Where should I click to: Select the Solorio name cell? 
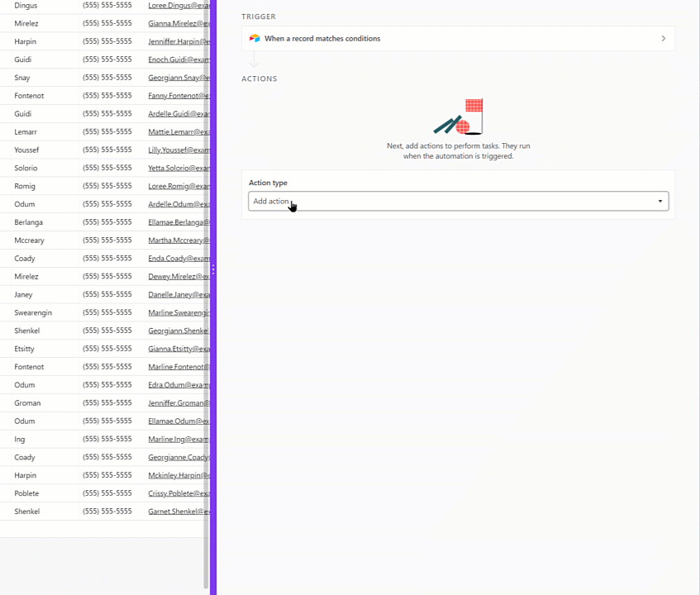(x=26, y=168)
